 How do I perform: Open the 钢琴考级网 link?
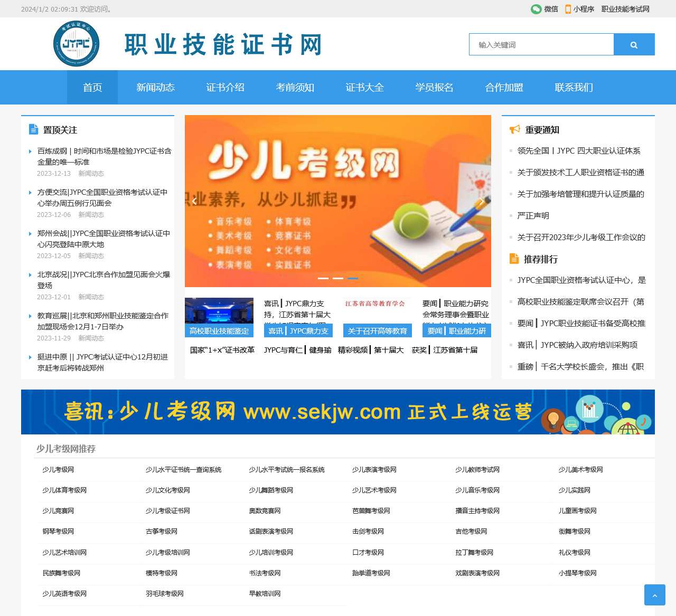59,531
